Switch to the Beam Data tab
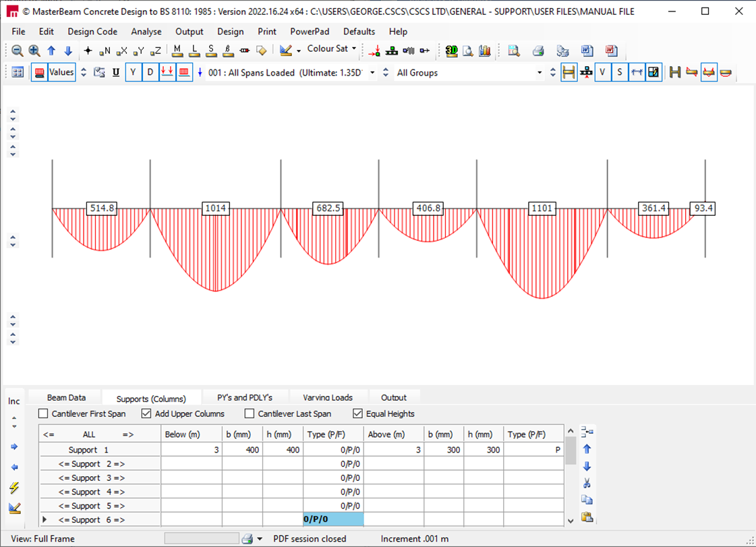 pos(66,398)
